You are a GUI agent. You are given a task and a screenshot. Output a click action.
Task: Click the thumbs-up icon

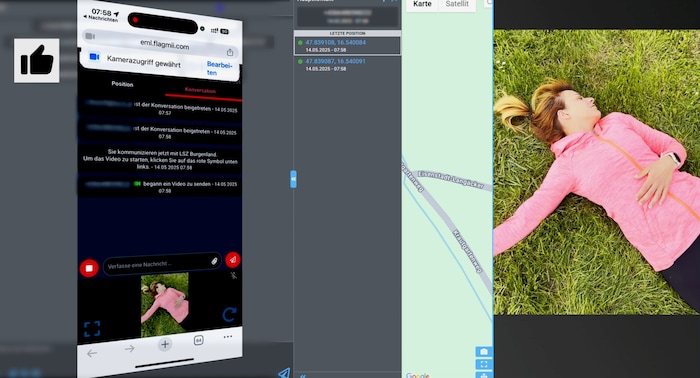[x=37, y=60]
